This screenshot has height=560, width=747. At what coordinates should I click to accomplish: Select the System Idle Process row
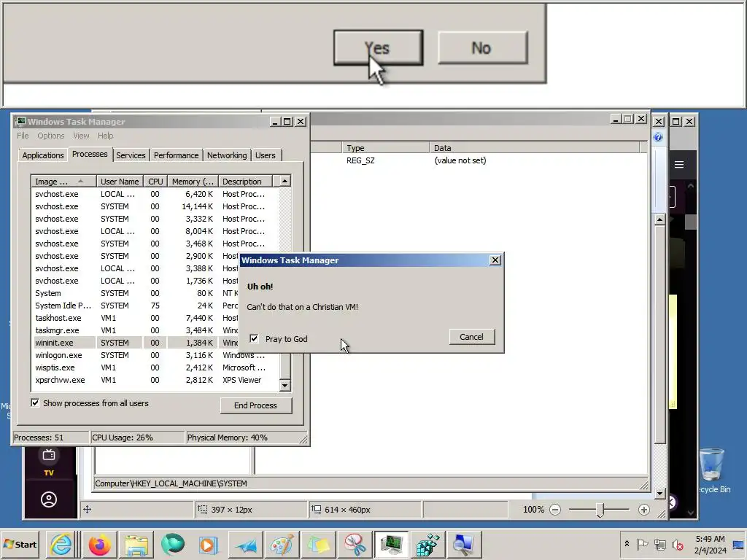(155, 306)
